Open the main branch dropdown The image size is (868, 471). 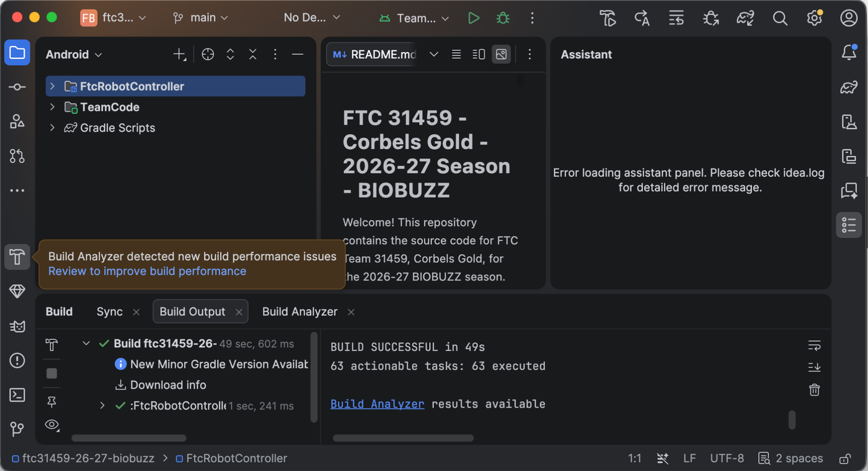click(201, 18)
